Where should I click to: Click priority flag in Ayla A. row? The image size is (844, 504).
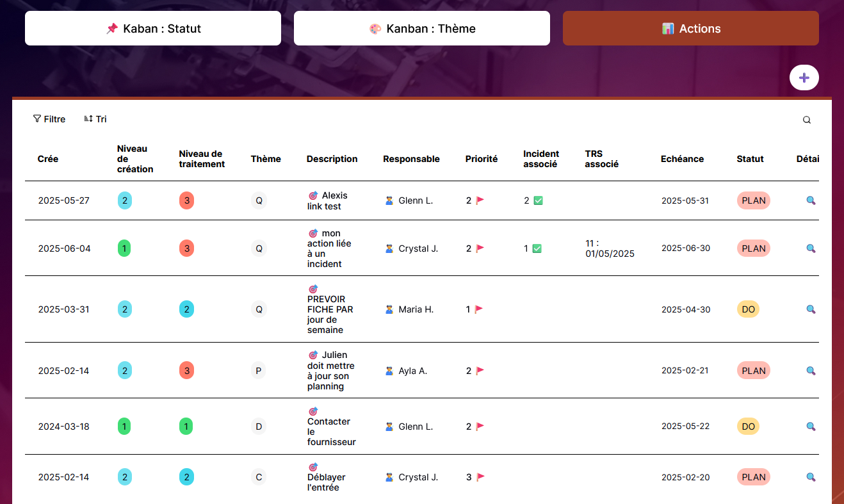pyautogui.click(x=480, y=371)
